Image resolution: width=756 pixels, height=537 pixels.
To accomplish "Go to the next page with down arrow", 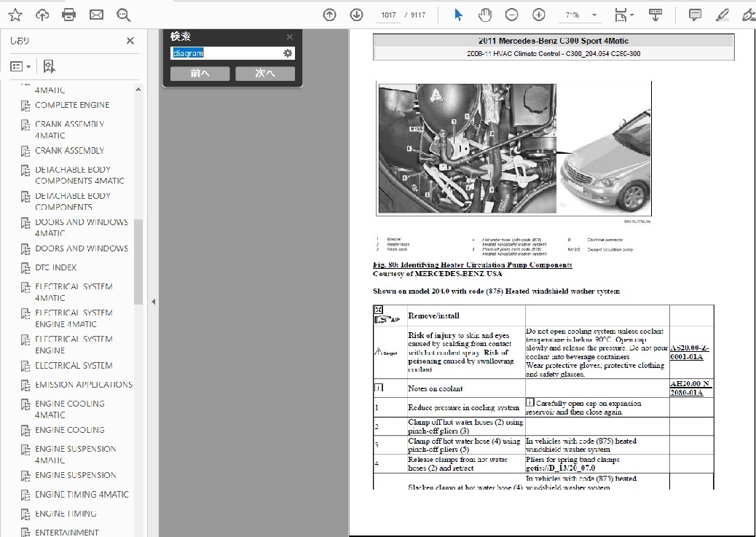I will point(356,15).
